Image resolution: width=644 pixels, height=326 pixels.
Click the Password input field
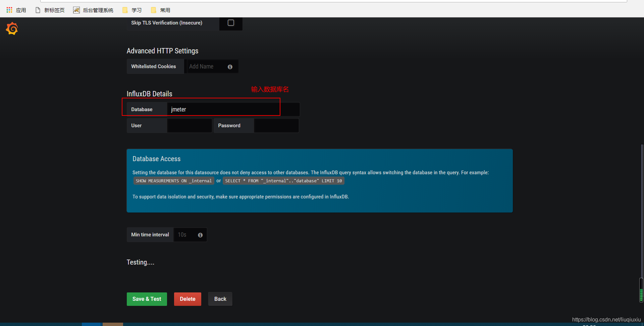(x=276, y=126)
